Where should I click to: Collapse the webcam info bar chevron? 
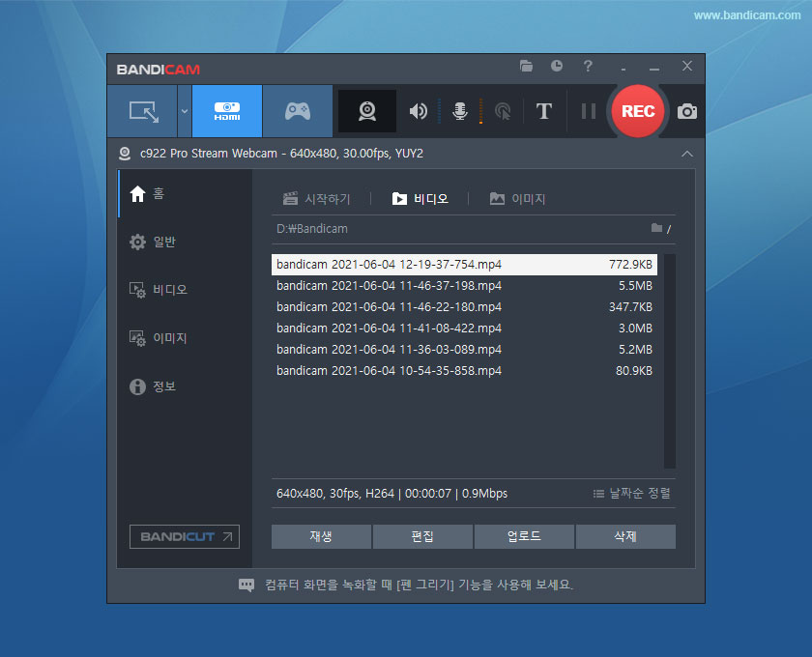(687, 154)
